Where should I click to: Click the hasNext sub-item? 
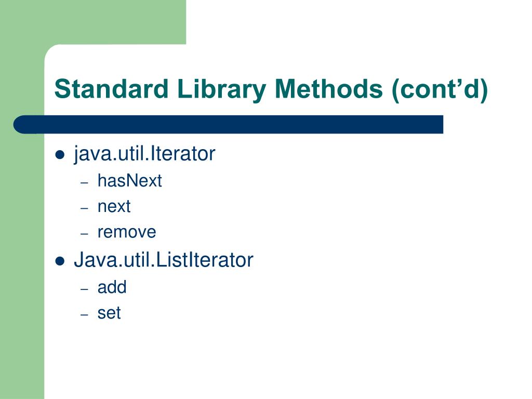[129, 180]
